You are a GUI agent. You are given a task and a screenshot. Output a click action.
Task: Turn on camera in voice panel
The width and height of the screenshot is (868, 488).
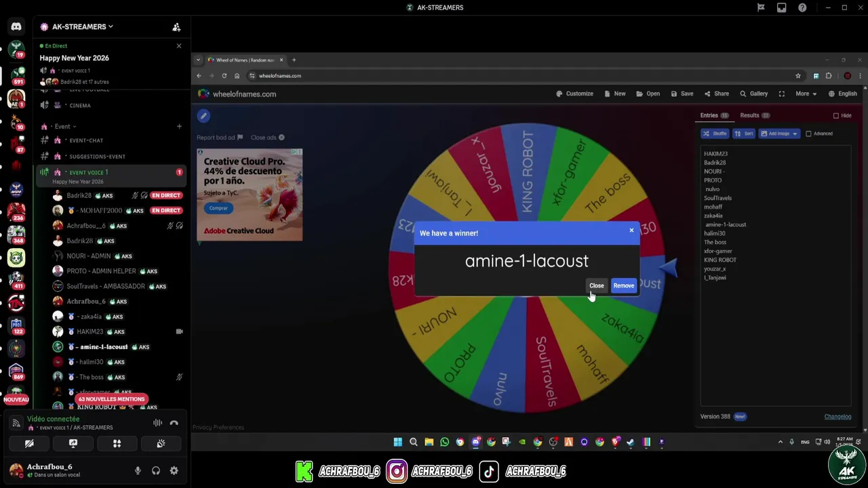tap(29, 443)
